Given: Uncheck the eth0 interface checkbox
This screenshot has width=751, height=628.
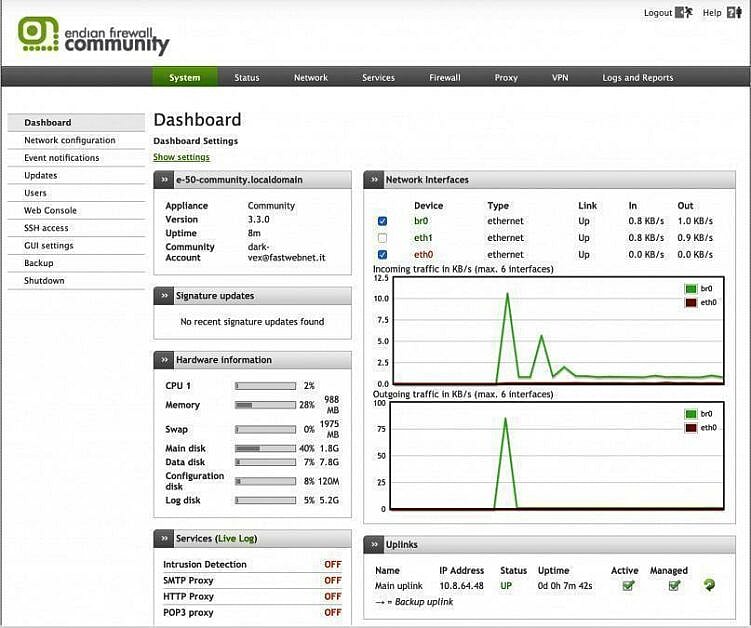Looking at the screenshot, I should coord(382,255).
